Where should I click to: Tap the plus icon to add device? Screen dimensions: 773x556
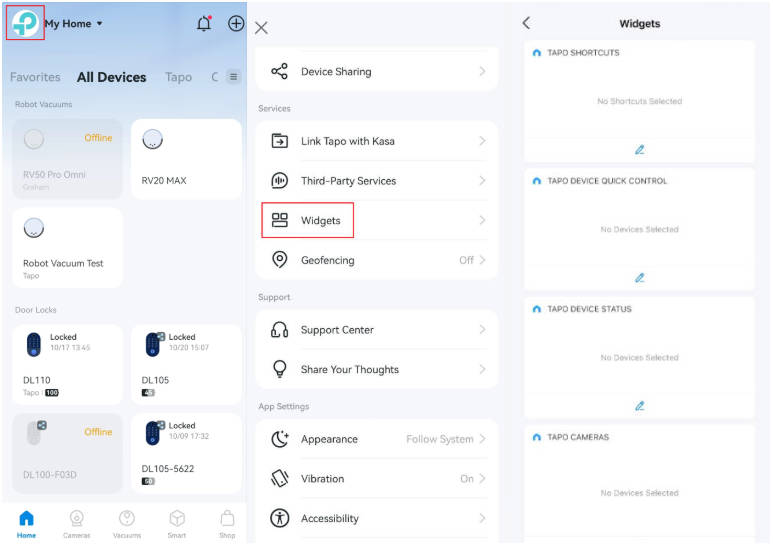pos(236,24)
